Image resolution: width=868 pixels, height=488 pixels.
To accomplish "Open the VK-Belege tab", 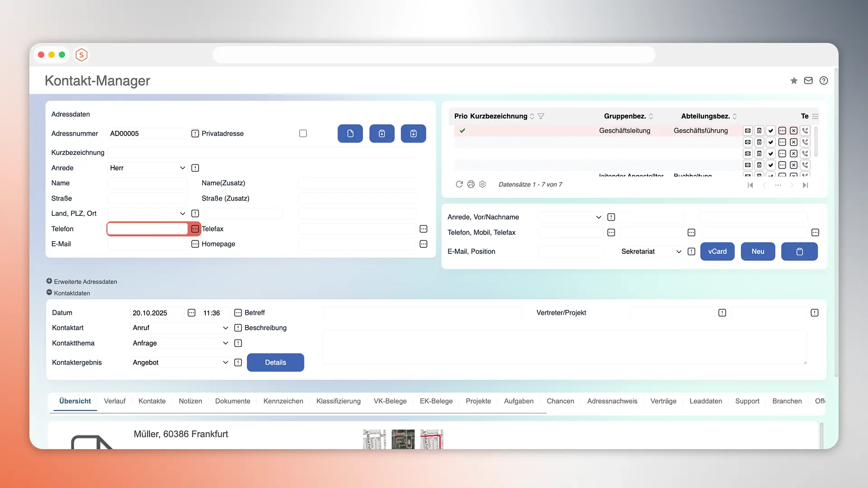I will click(x=390, y=401).
